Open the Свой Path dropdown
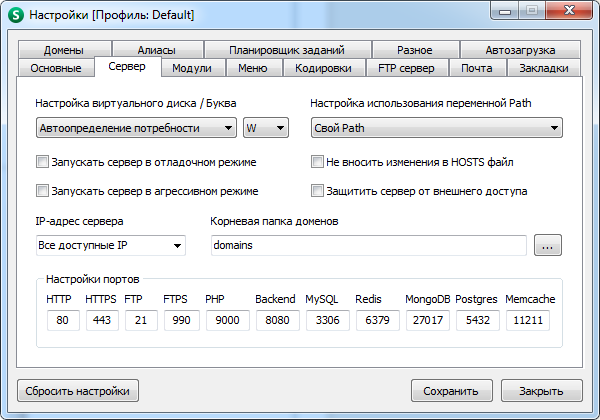 point(436,128)
